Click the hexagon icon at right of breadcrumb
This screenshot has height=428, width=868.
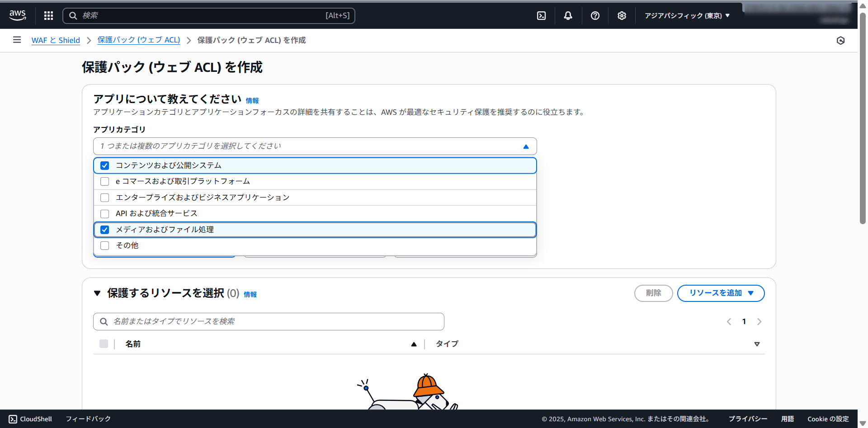[840, 41]
